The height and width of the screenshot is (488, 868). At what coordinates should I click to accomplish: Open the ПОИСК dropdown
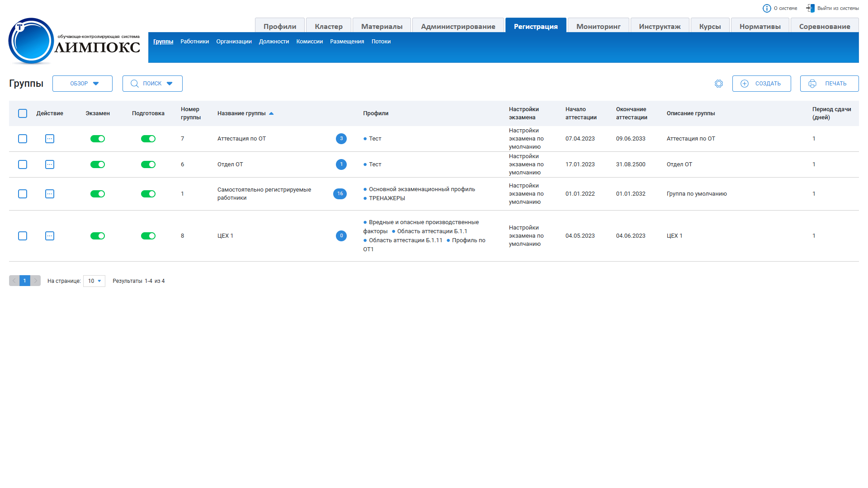[152, 84]
